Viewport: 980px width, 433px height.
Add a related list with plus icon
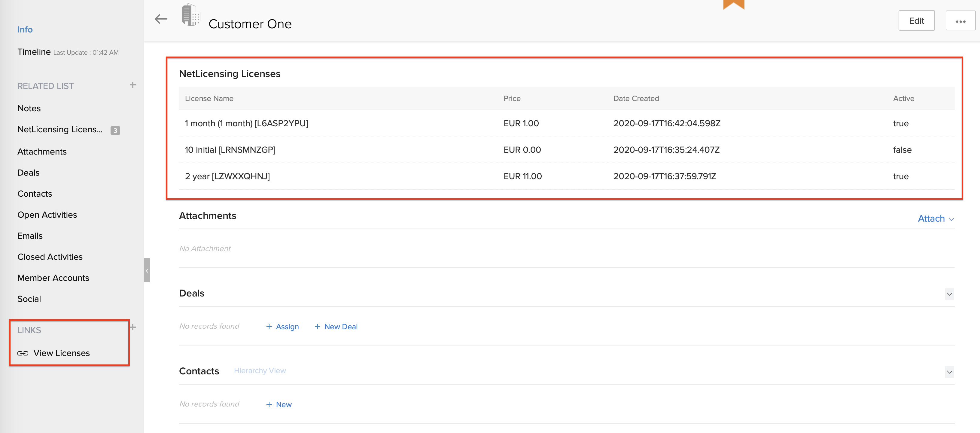(132, 85)
